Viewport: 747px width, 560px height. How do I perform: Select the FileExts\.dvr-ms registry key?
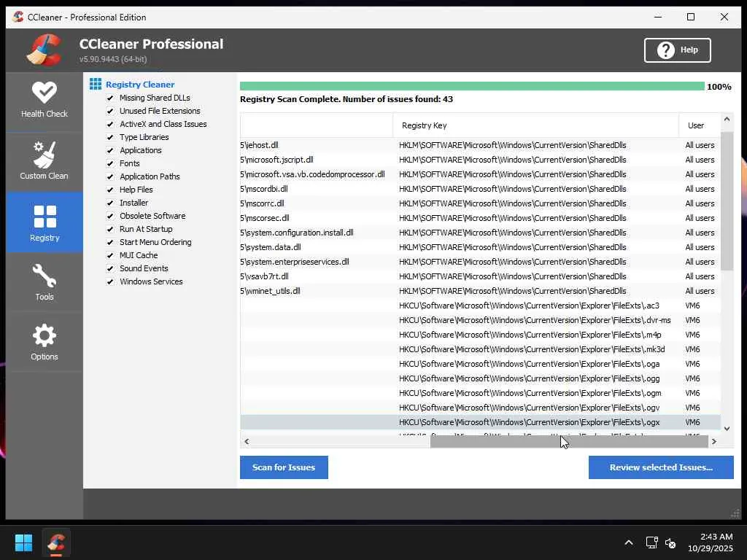pos(480,320)
